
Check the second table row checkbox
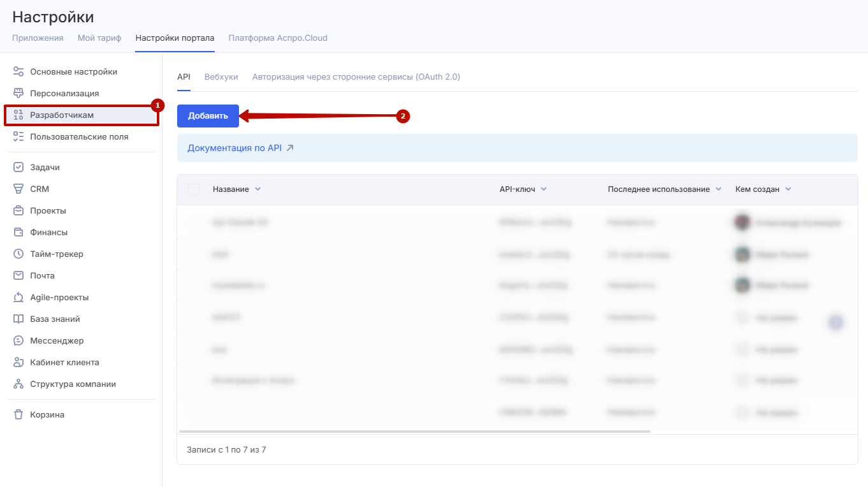tap(194, 254)
